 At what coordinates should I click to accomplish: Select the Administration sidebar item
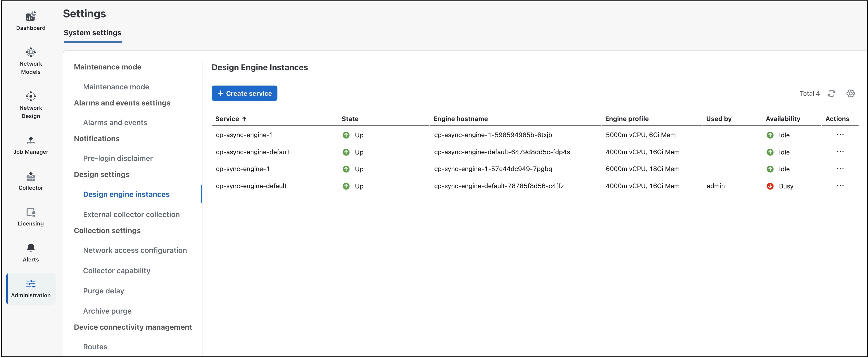31,289
